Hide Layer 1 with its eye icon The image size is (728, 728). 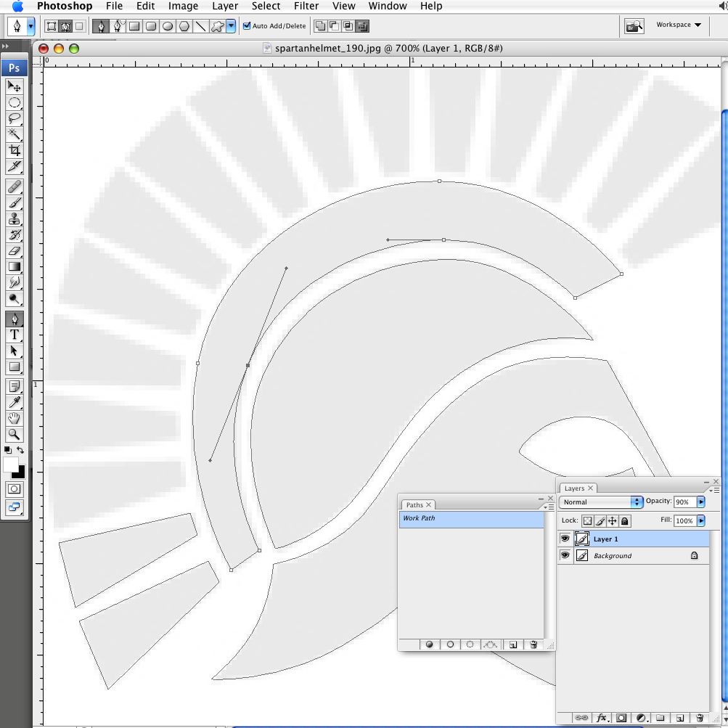[x=565, y=539]
